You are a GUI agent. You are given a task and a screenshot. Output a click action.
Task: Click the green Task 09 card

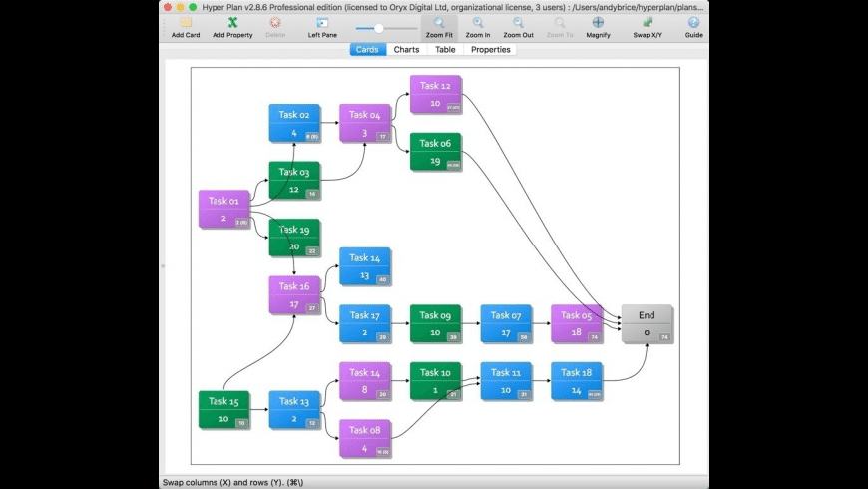coord(436,324)
